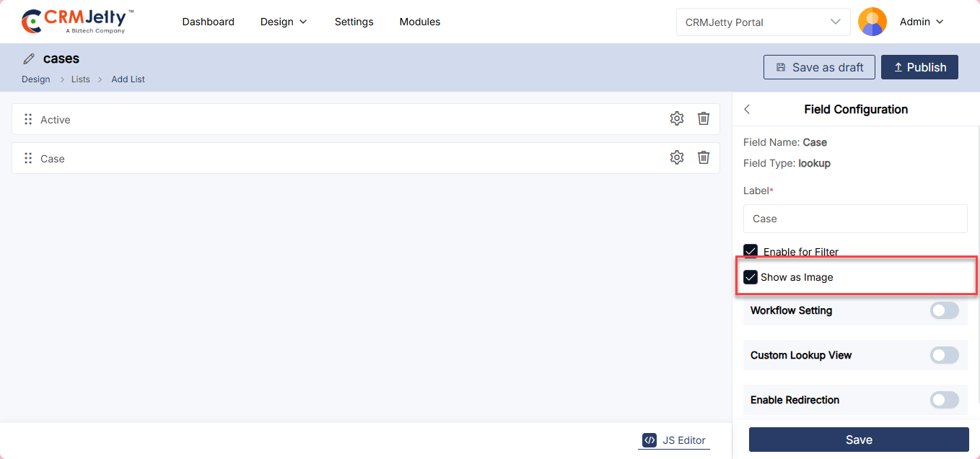This screenshot has width=980, height=459.
Task: Expand the Admin account dropdown
Action: (x=922, y=22)
